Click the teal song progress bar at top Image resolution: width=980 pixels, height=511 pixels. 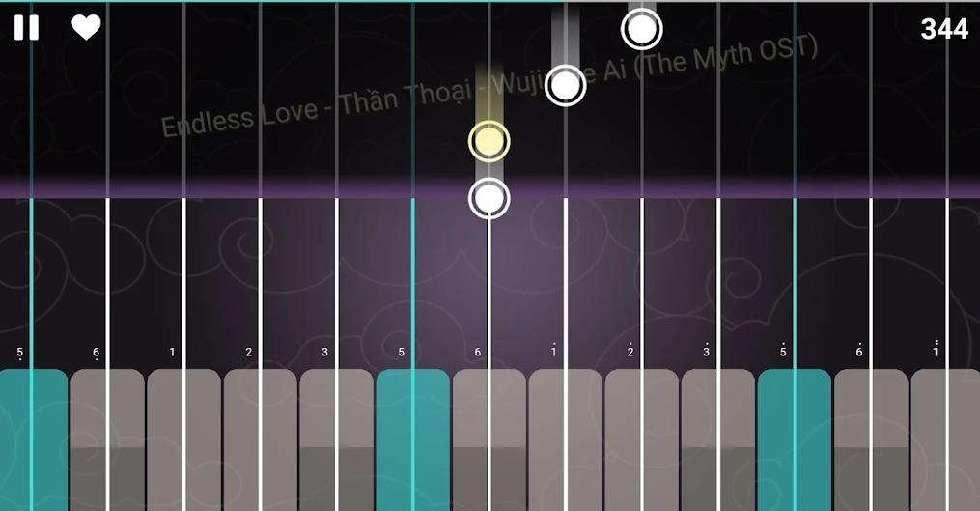281,1
